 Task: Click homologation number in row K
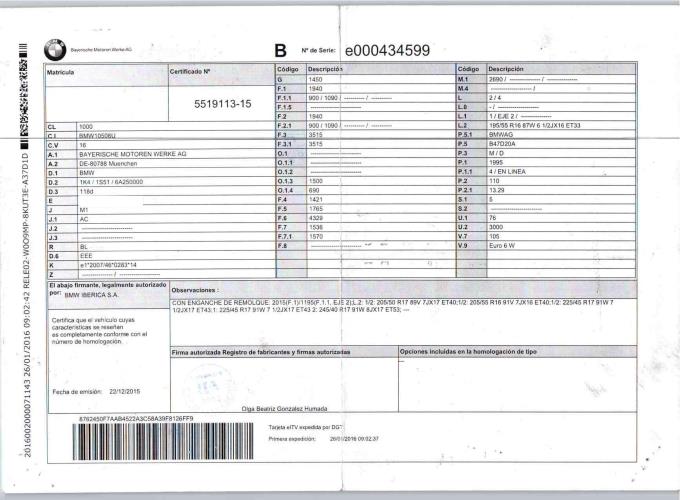pos(108,265)
